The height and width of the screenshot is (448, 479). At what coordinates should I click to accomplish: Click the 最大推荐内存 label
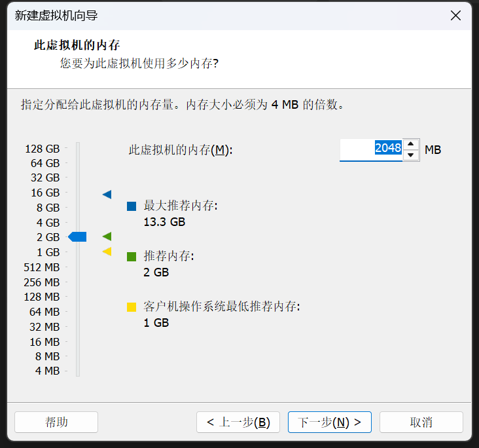pyautogui.click(x=181, y=206)
